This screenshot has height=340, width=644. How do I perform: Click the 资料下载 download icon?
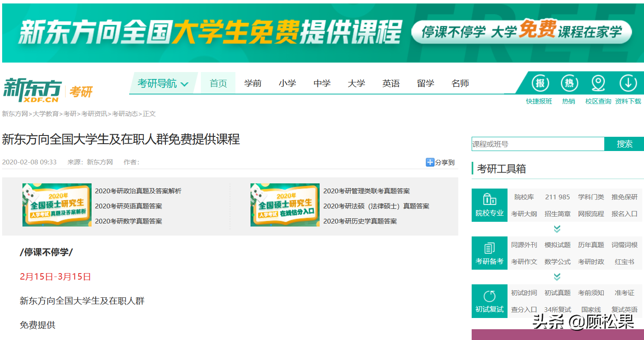tap(628, 83)
